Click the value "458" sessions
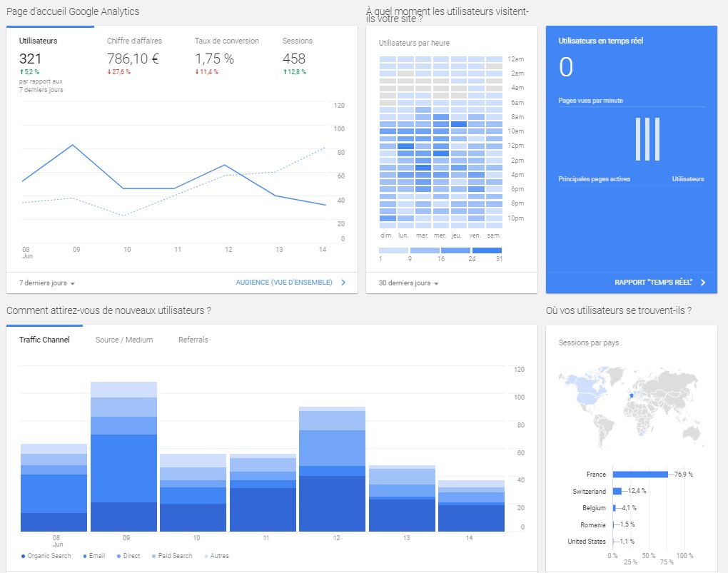Image resolution: width=728 pixels, height=573 pixels. coord(294,59)
